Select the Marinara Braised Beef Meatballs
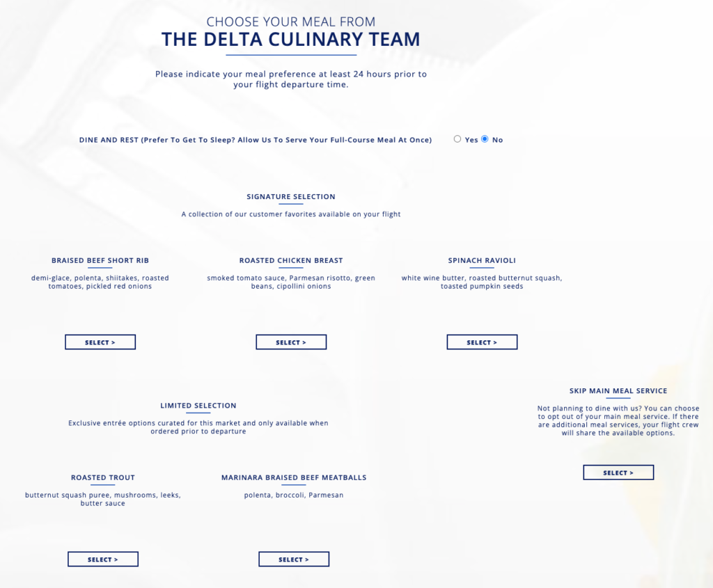Viewport: 713px width, 588px height. pyautogui.click(x=294, y=559)
